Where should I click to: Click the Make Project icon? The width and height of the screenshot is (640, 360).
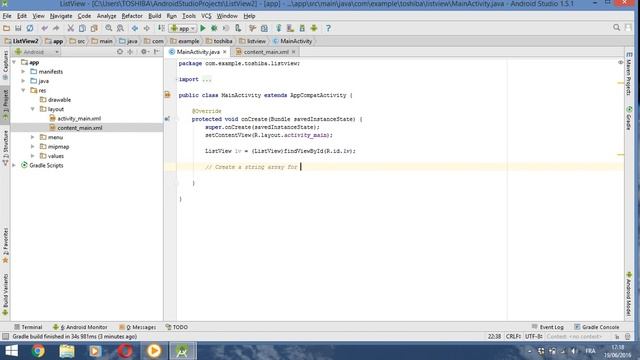pos(161,28)
